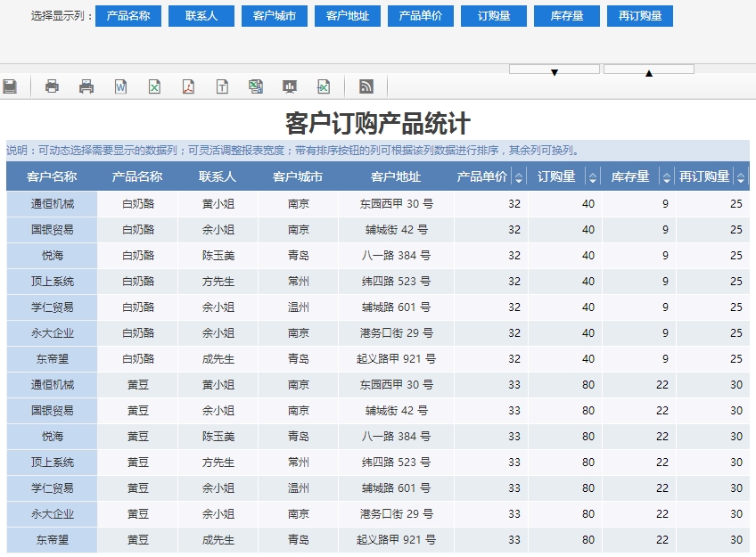756x557 pixels.
Task: Expand panel using the down-triangle handle
Action: pyautogui.click(x=555, y=71)
